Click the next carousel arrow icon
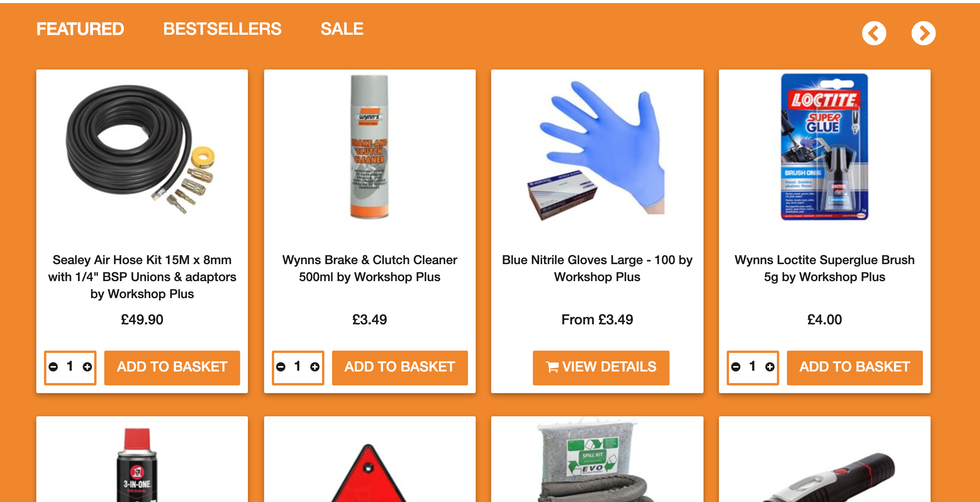This screenshot has height=502, width=980. point(923,33)
